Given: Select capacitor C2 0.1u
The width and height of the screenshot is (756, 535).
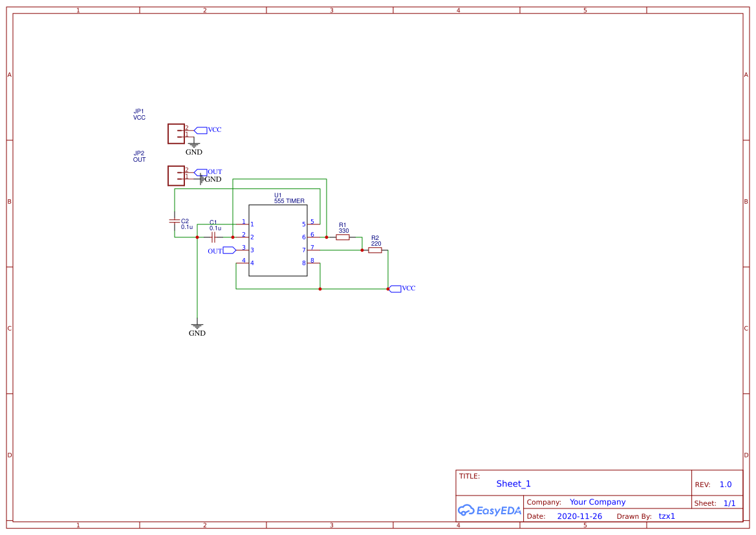Looking at the screenshot, I should coord(173,221).
